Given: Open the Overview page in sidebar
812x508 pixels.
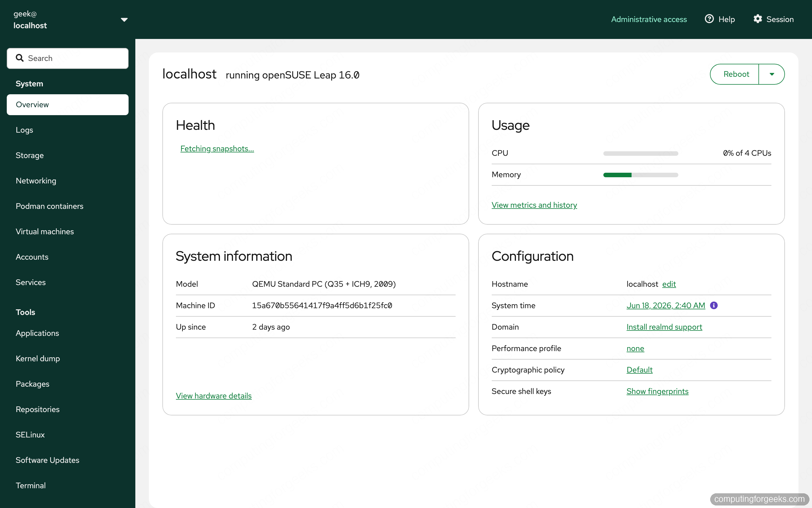Looking at the screenshot, I should (x=67, y=104).
